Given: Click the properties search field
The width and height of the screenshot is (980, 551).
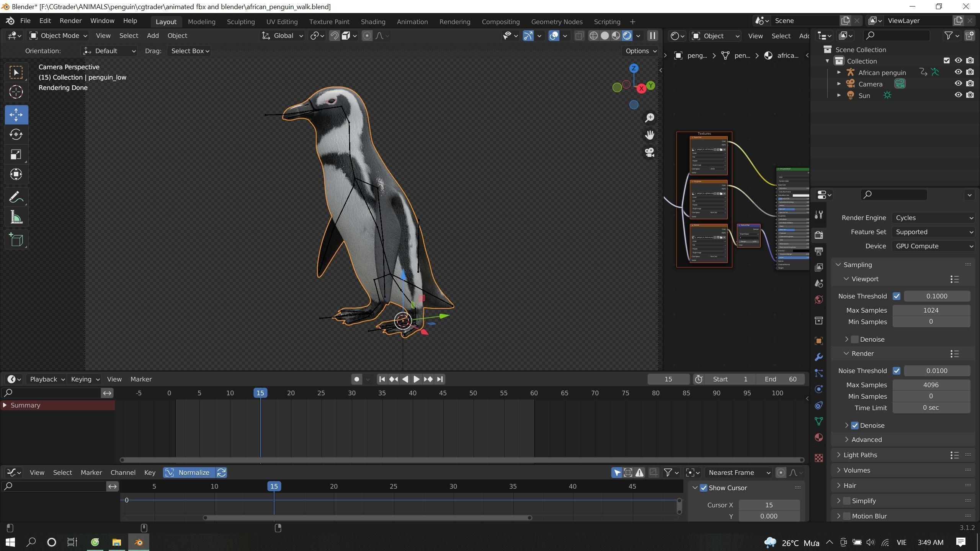Looking at the screenshot, I should click(894, 195).
